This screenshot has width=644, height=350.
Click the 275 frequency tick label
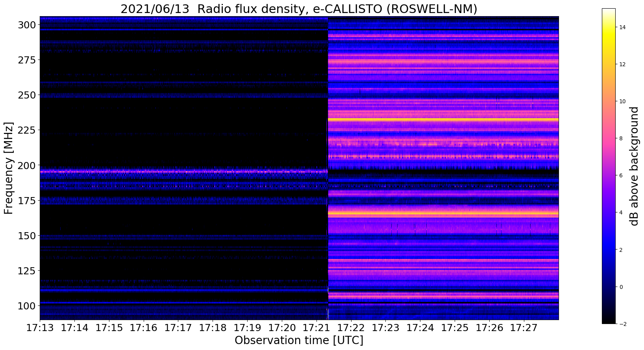(27, 60)
